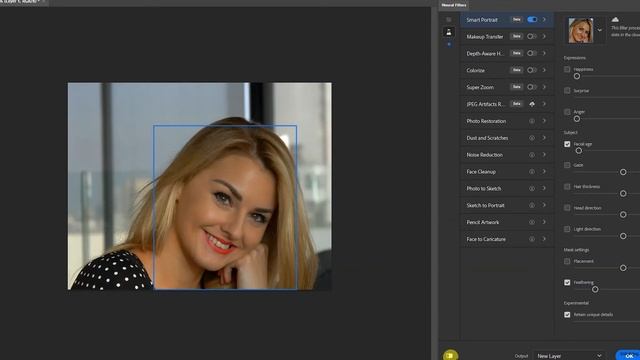Image resolution: width=640 pixels, height=360 pixels.
Task: Turn on the Colorize filter toggle
Action: tap(532, 70)
